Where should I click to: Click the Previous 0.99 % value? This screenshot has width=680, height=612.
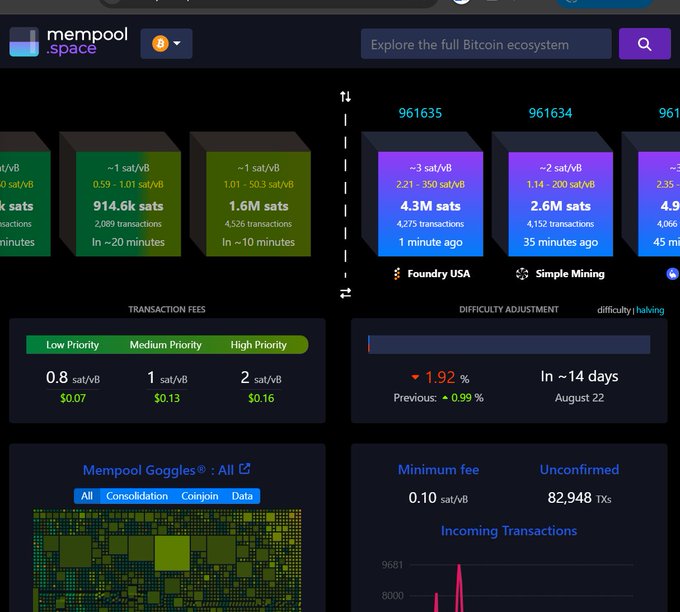tap(438, 398)
